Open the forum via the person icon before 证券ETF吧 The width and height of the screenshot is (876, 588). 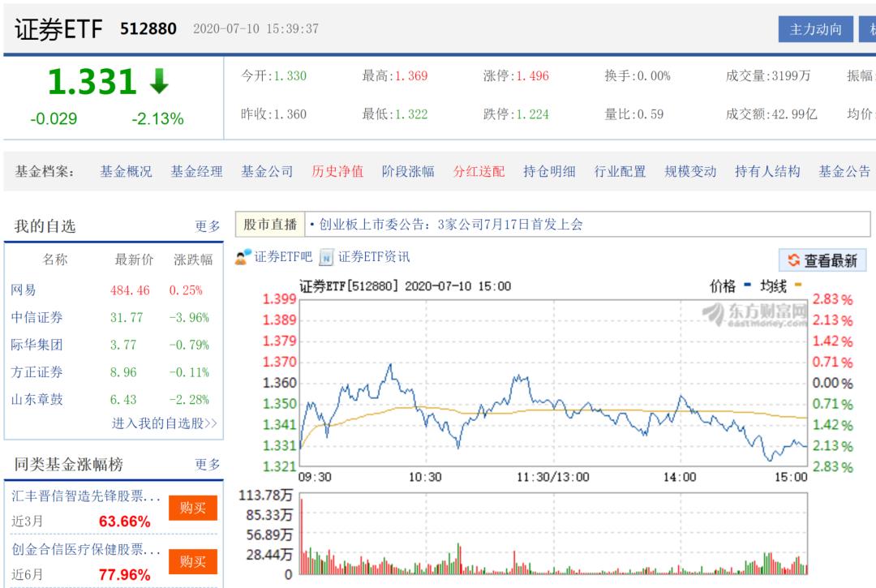[x=241, y=256]
